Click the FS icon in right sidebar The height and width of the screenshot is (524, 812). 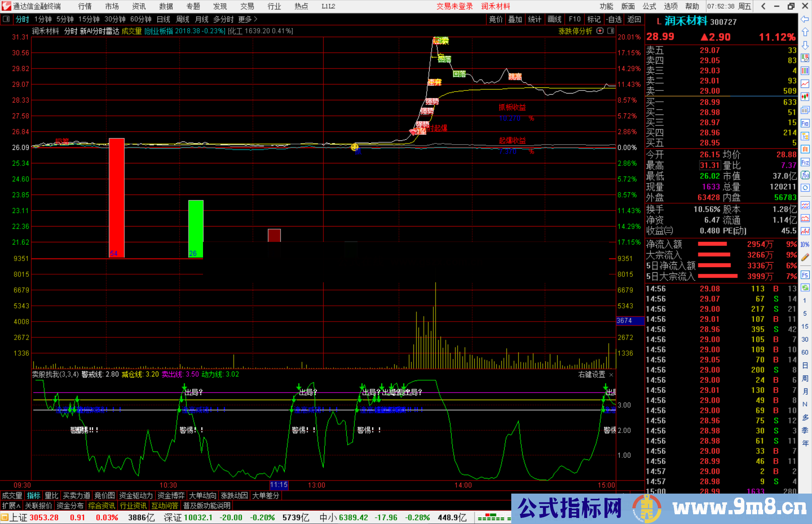point(805,275)
